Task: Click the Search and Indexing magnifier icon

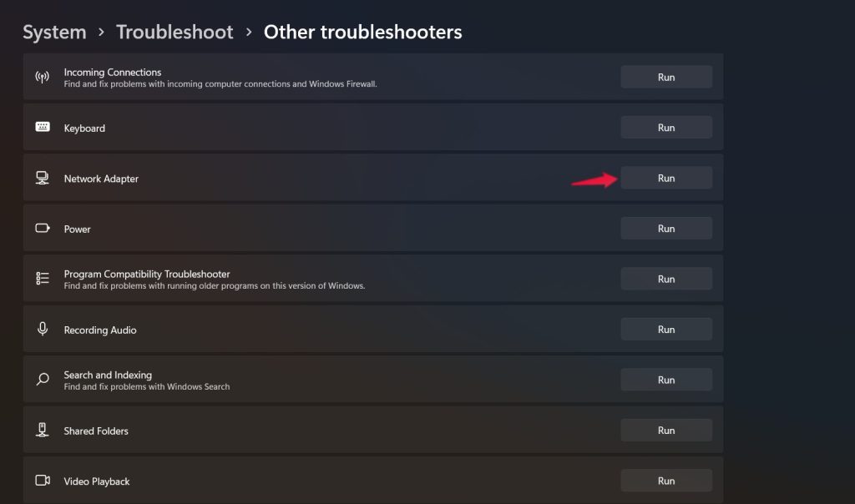Action: click(x=43, y=380)
